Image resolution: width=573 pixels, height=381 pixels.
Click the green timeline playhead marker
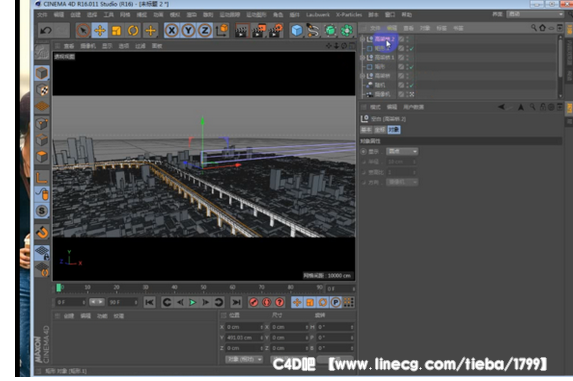pos(58,288)
